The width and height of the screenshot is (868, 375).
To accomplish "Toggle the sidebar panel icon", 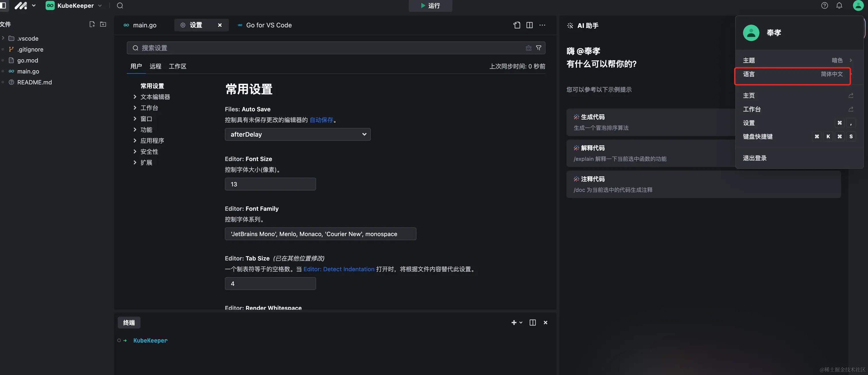I will click(3, 5).
